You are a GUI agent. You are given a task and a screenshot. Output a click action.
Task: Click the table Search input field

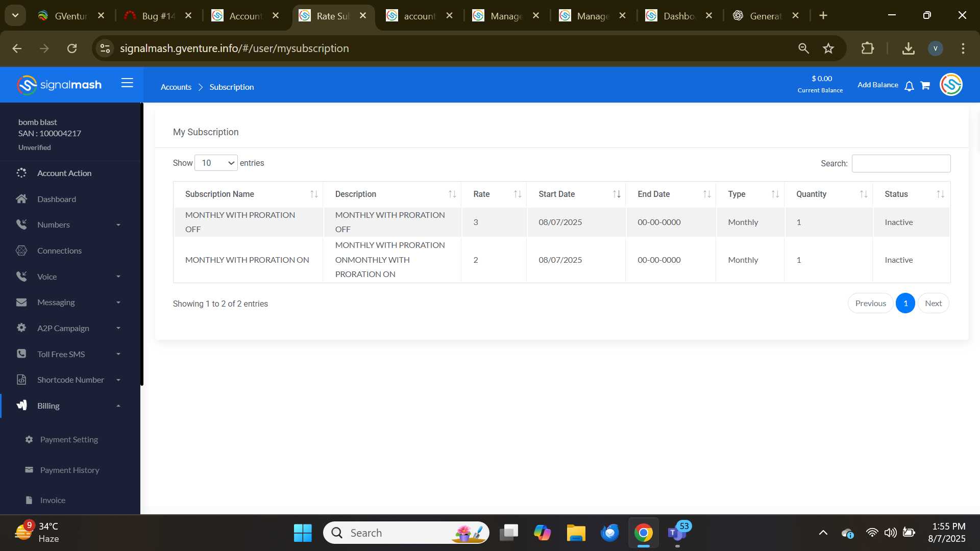[x=901, y=163]
